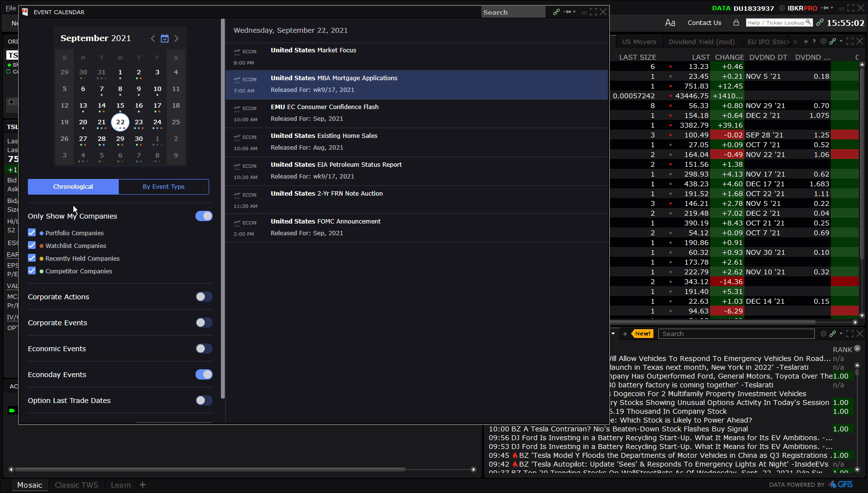Click the jump-to-today calendar icon
The image size is (868, 493).
click(165, 38)
